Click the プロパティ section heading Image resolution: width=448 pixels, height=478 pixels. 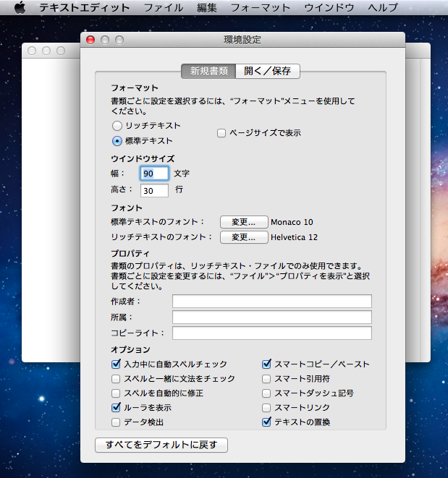(x=130, y=253)
